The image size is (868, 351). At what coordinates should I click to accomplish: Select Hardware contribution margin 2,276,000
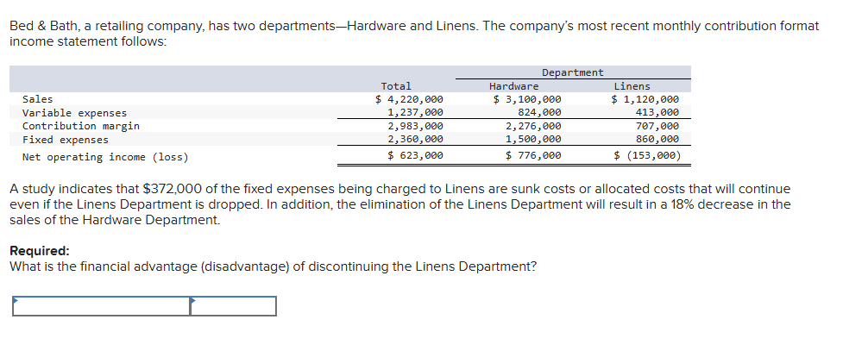click(x=533, y=126)
